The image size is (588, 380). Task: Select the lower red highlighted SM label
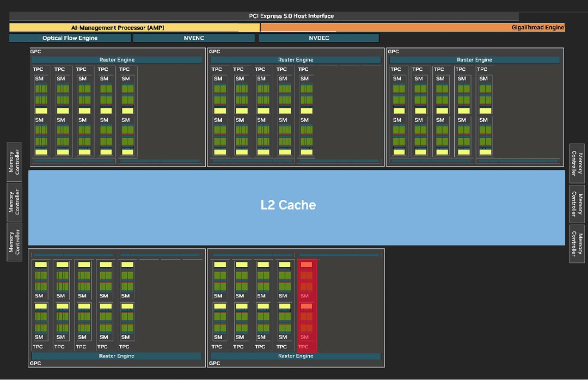click(x=304, y=337)
